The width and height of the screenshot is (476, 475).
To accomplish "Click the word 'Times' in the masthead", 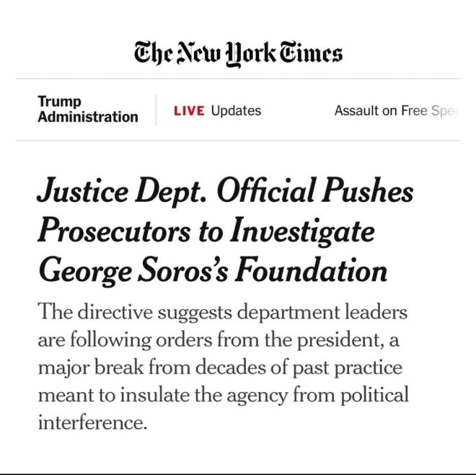I will (x=311, y=53).
